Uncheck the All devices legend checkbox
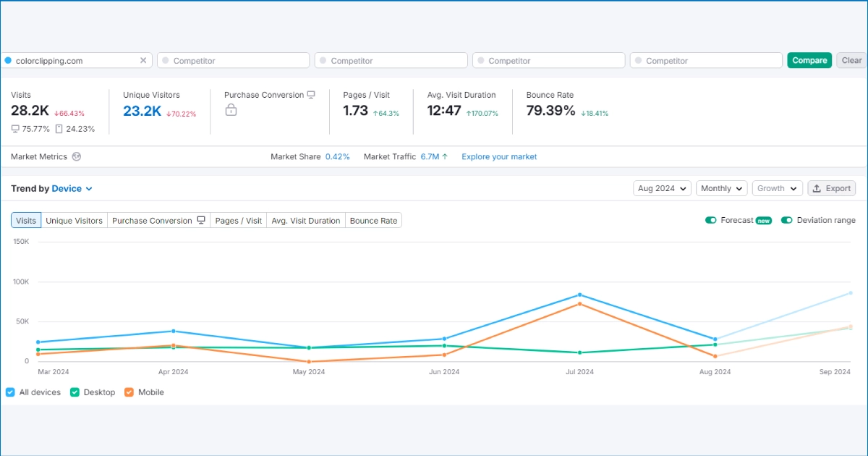Viewport: 868px width, 456px height. [10, 392]
